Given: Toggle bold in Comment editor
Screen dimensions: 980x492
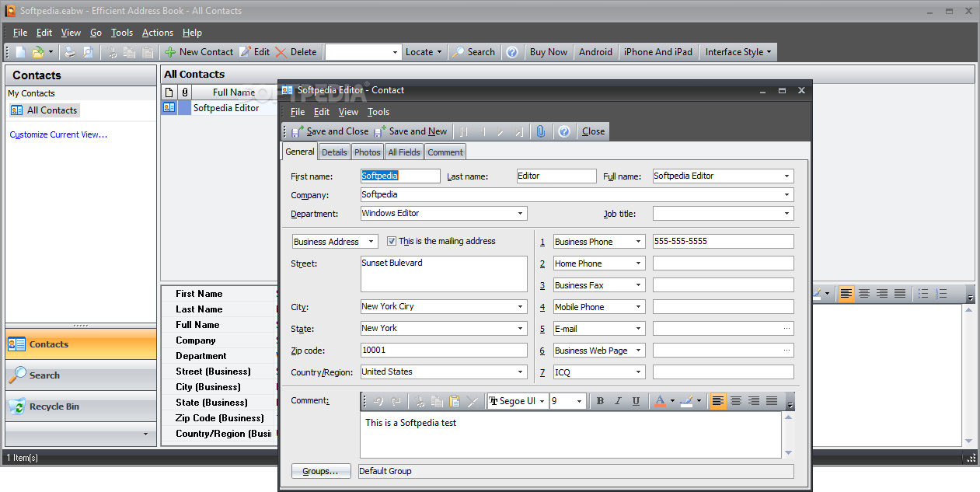Looking at the screenshot, I should pos(600,401).
